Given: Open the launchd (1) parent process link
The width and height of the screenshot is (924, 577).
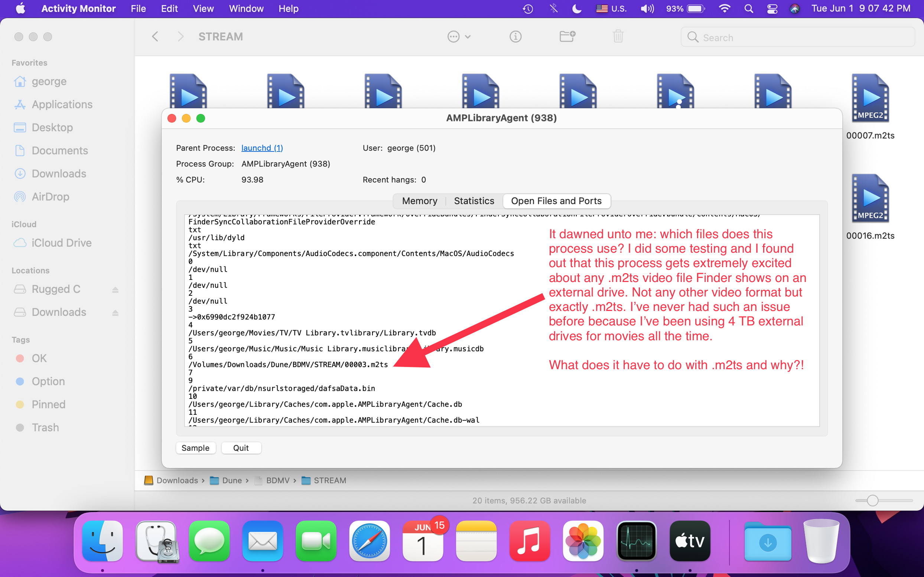Looking at the screenshot, I should tap(262, 148).
